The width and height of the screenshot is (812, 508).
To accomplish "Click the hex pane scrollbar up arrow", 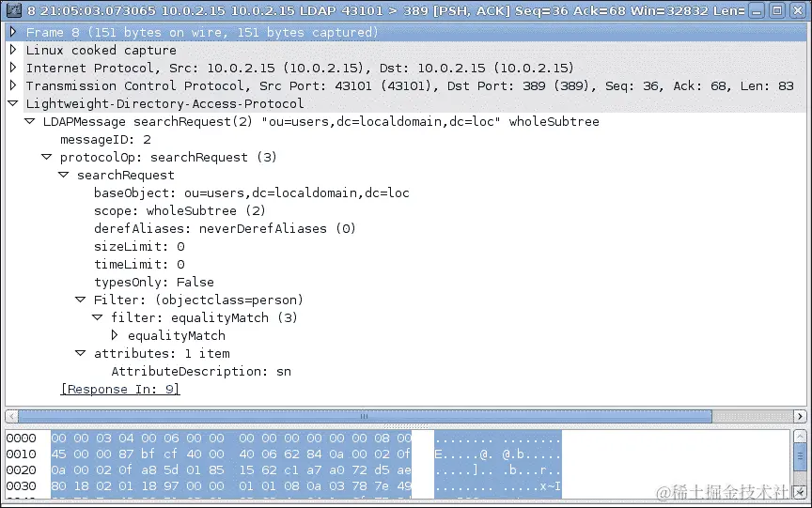I will coord(800,437).
